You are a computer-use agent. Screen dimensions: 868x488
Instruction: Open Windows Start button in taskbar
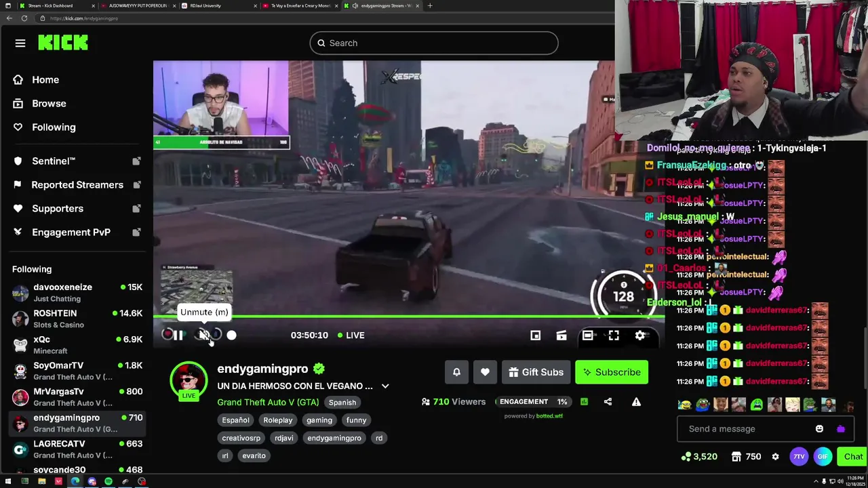click(8, 481)
